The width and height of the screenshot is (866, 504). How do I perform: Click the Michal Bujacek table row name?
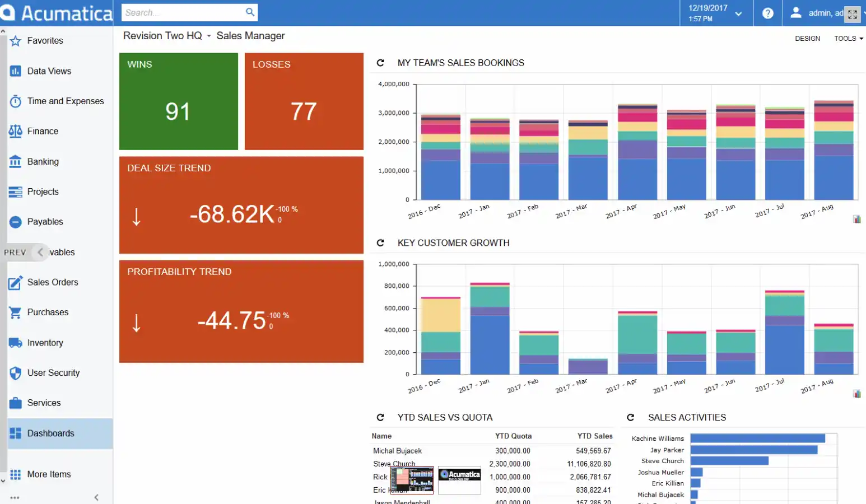tap(397, 451)
